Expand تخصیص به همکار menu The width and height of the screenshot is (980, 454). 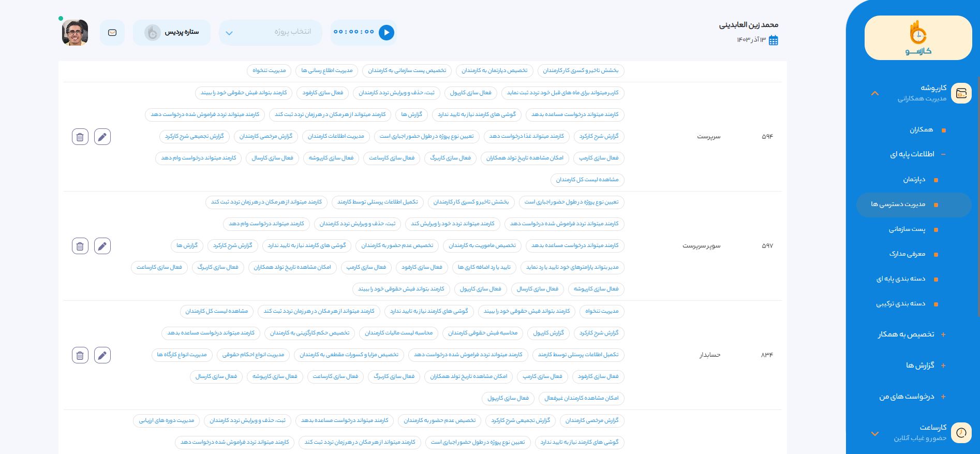point(911,334)
